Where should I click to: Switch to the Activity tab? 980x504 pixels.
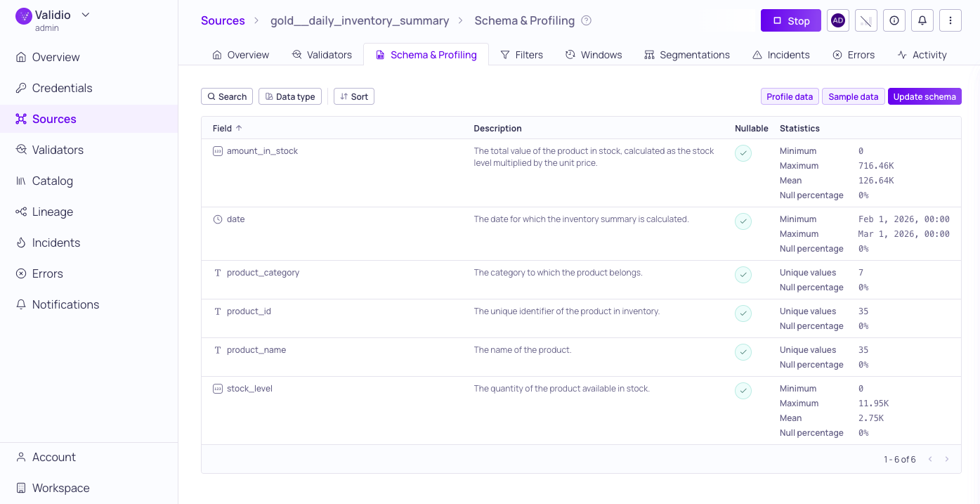tap(922, 55)
